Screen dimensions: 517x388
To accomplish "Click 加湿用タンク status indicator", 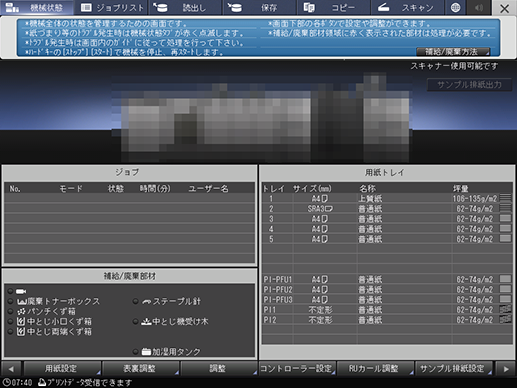I will [x=135, y=352].
